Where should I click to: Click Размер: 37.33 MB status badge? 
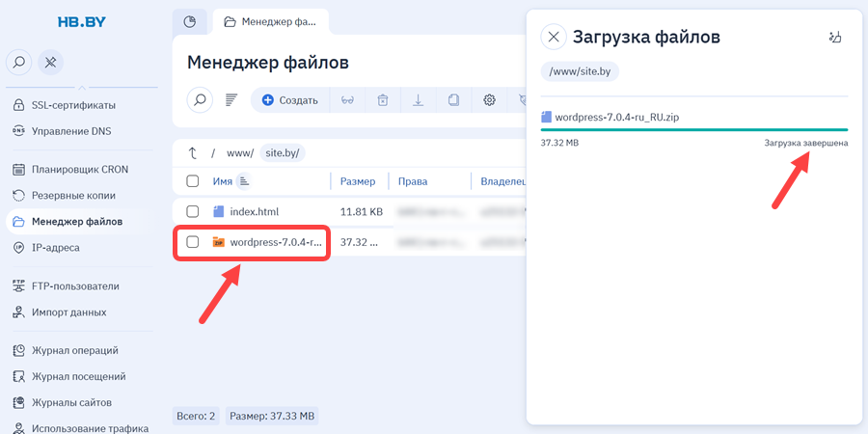tap(272, 416)
